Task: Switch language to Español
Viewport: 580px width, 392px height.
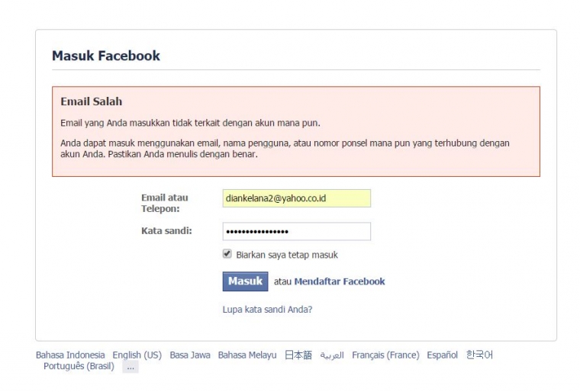Action: (x=442, y=355)
